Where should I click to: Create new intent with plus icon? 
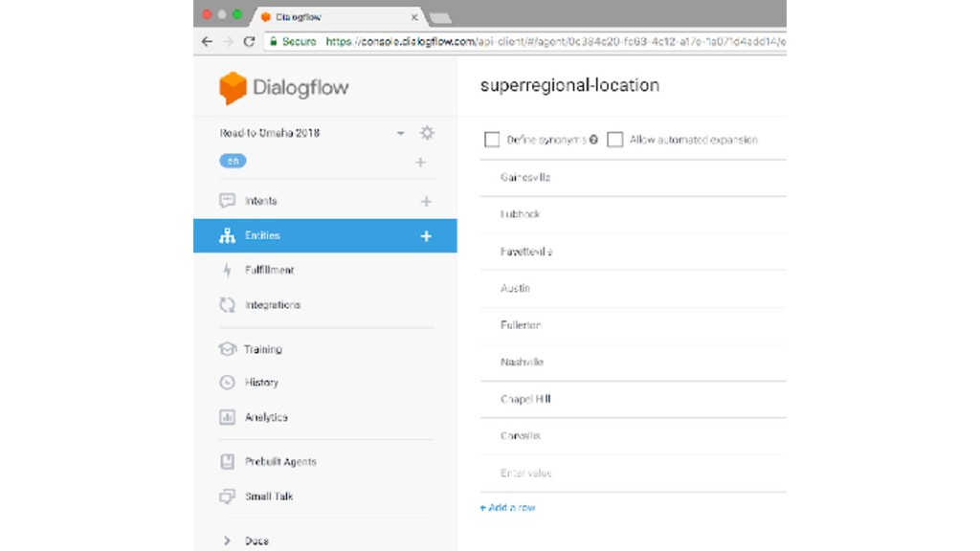click(x=426, y=201)
